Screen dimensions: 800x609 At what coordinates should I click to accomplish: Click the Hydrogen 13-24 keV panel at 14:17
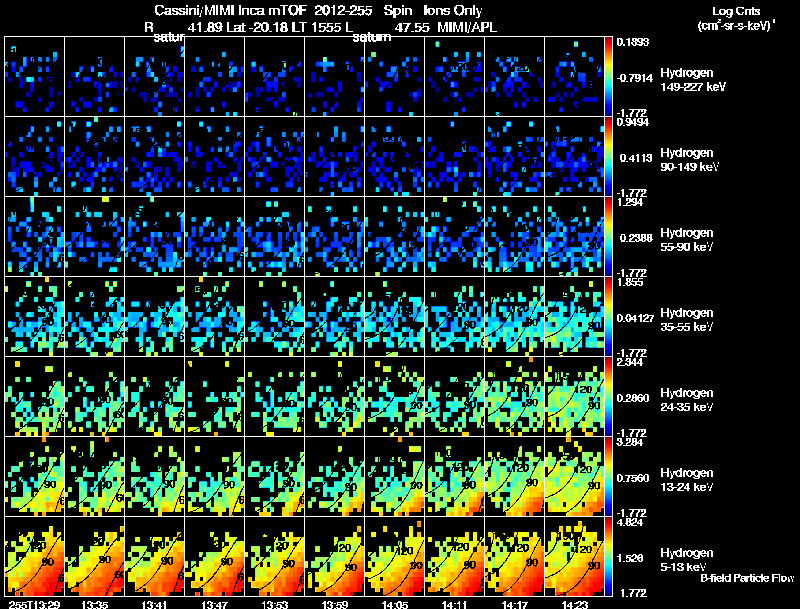[x=514, y=476]
